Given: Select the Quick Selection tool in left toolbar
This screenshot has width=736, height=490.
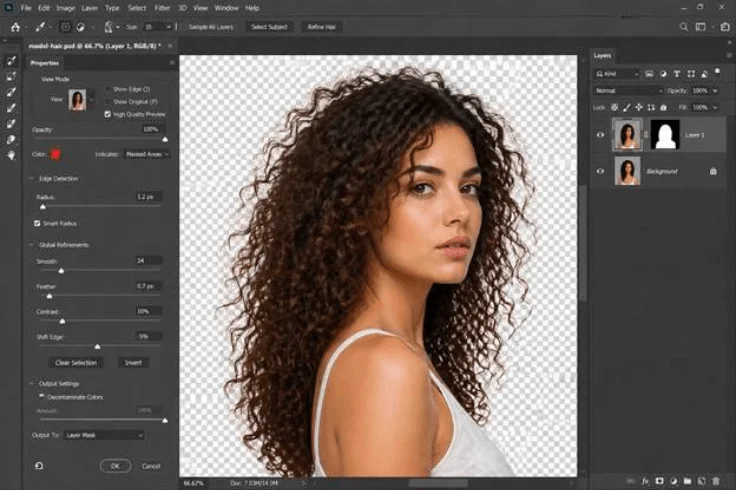Looking at the screenshot, I should tap(11, 61).
